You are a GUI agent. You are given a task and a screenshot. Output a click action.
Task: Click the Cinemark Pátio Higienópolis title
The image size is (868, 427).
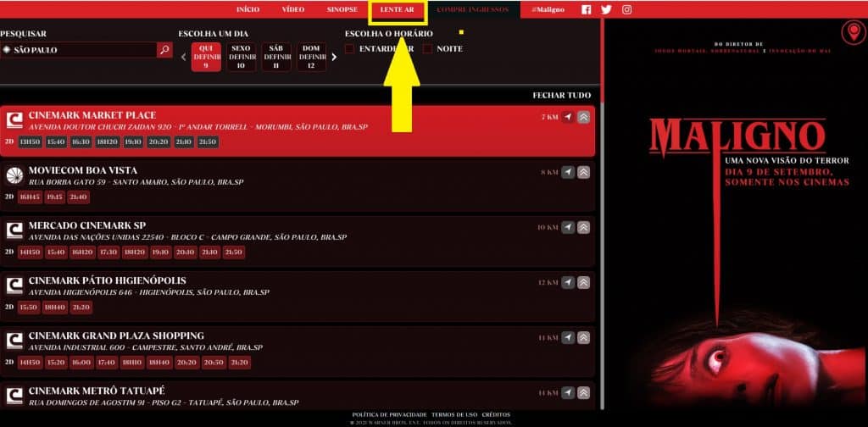point(108,280)
